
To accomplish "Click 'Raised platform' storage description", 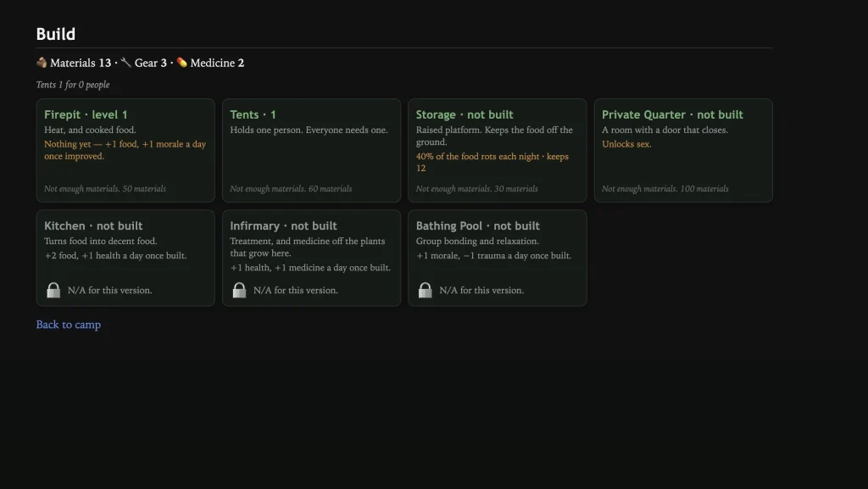I will tap(494, 136).
